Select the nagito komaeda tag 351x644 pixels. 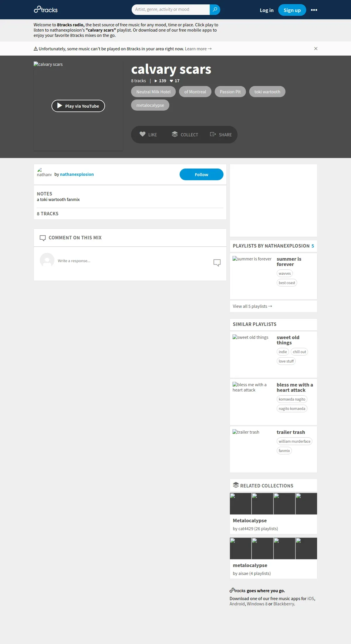click(x=292, y=408)
